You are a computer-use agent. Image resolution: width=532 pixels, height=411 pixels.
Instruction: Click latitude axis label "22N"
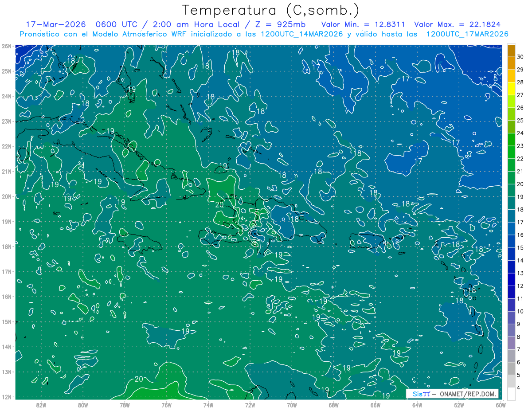[6, 146]
